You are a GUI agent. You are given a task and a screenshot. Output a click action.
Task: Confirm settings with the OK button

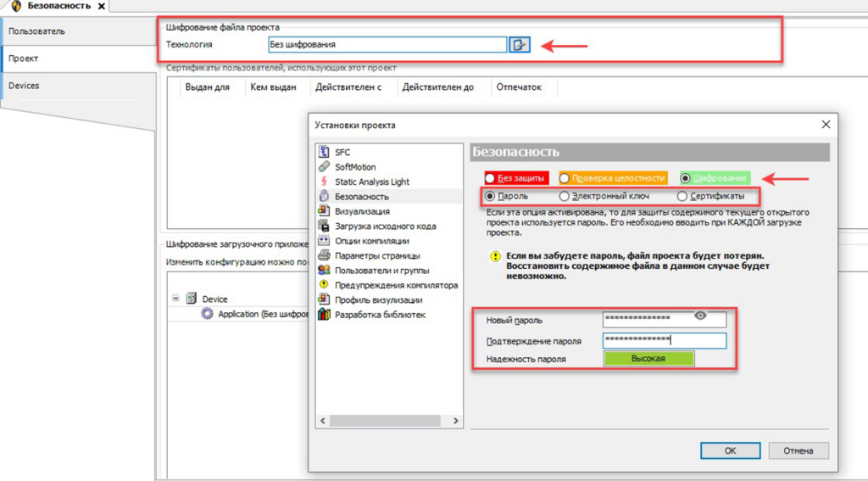click(730, 450)
